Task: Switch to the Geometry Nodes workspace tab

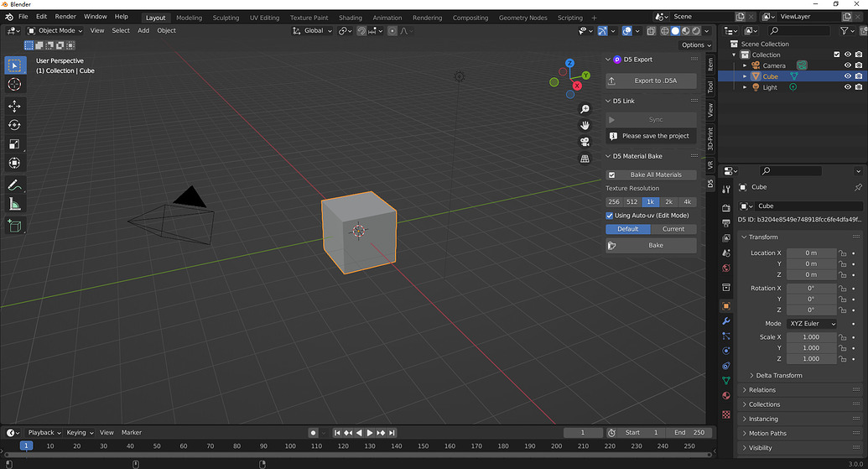Action: click(522, 18)
